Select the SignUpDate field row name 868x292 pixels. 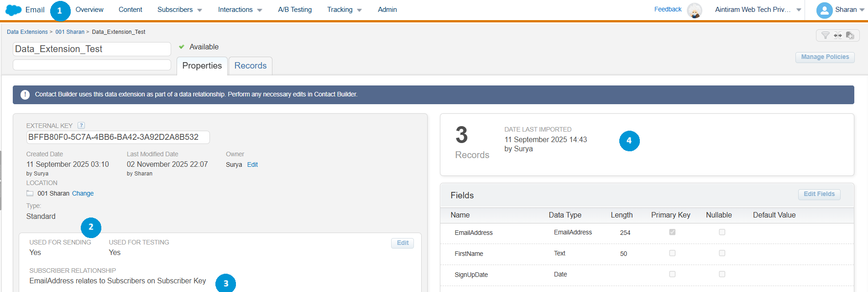point(471,275)
